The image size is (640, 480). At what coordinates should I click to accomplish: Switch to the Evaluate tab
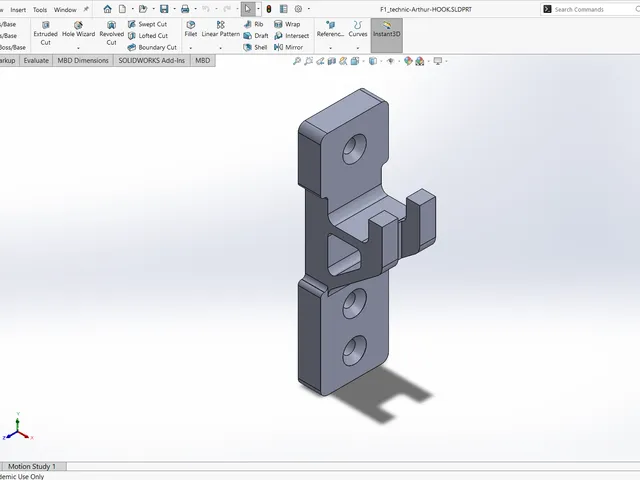pyautogui.click(x=36, y=60)
